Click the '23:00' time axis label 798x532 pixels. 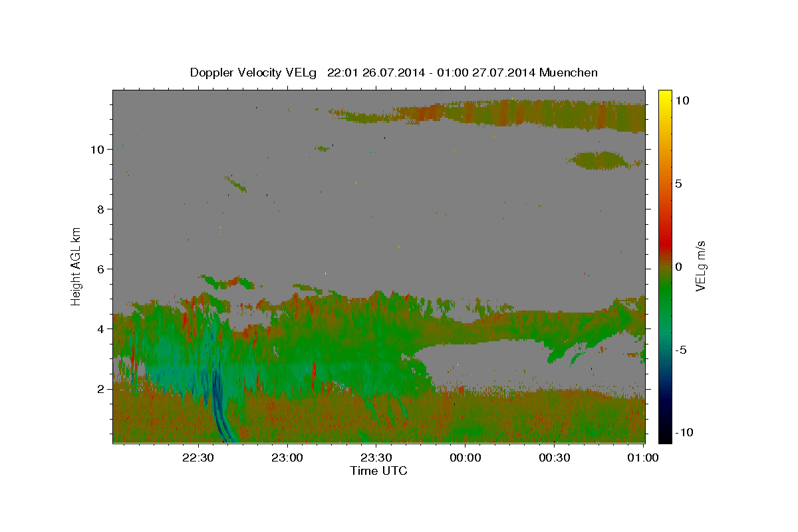[x=287, y=458]
